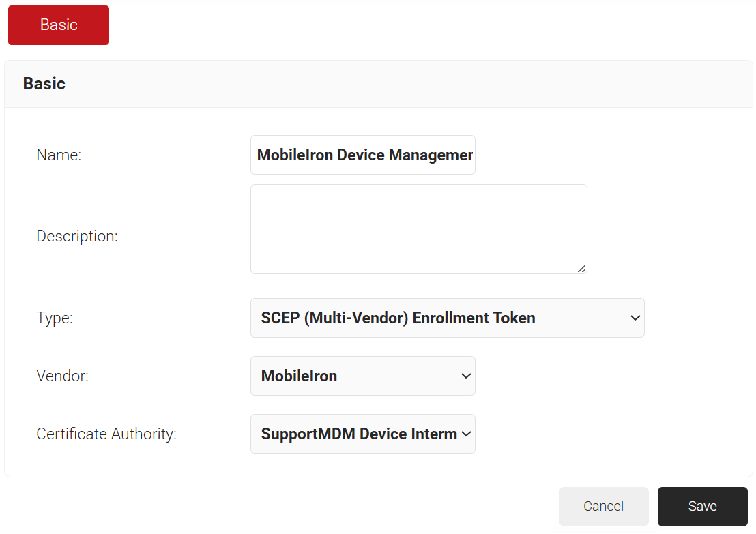This screenshot has width=756, height=534.
Task: Click the Certificate Authority: label
Action: (x=106, y=434)
